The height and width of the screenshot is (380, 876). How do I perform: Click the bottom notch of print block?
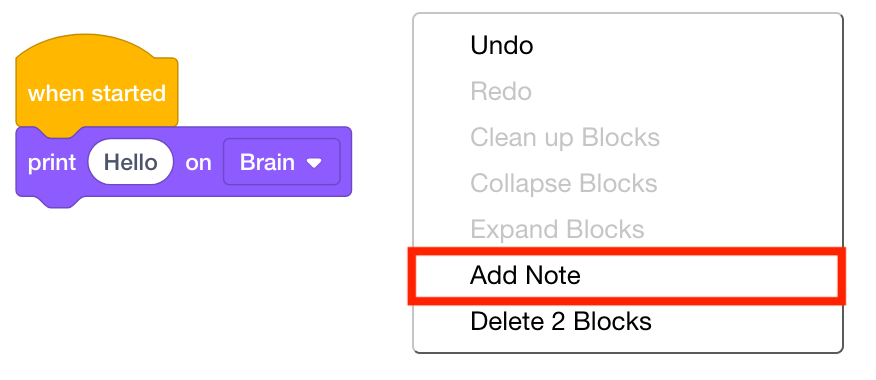tap(61, 202)
